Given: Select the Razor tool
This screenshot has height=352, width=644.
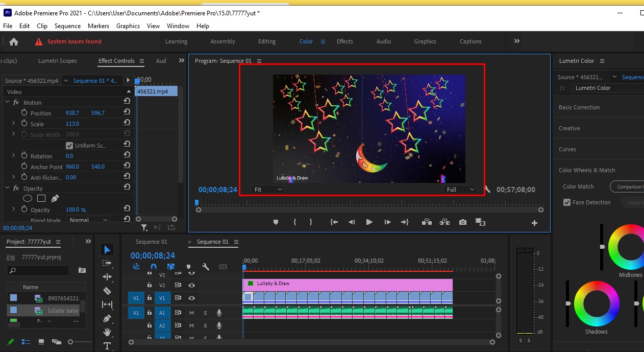Looking at the screenshot, I should pyautogui.click(x=107, y=291).
